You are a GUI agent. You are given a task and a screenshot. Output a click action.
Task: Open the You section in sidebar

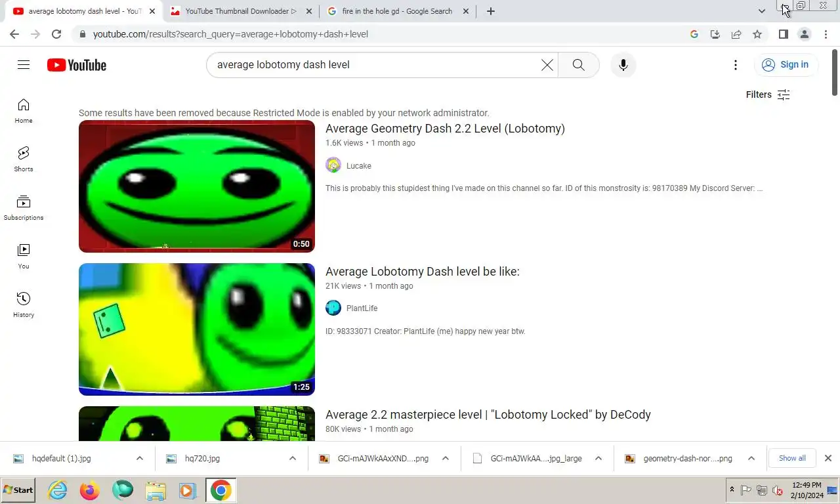click(x=24, y=257)
